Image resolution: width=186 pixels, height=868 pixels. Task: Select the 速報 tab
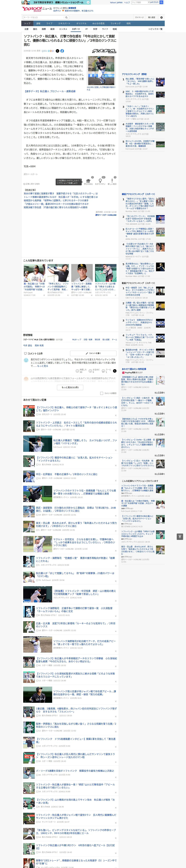[x=38, y=24]
